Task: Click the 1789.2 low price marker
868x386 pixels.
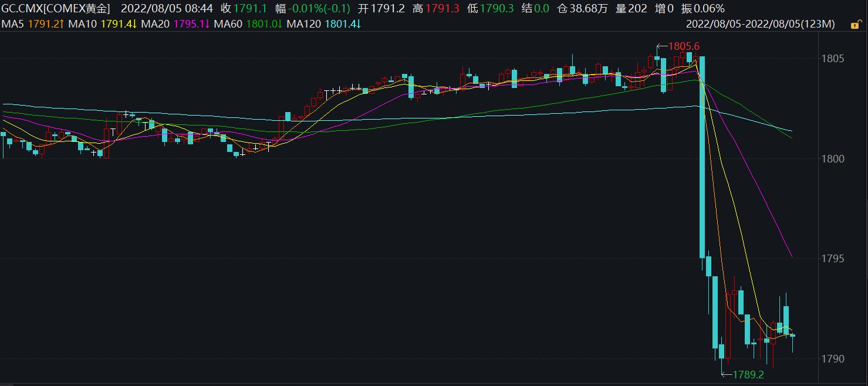Action: point(747,374)
